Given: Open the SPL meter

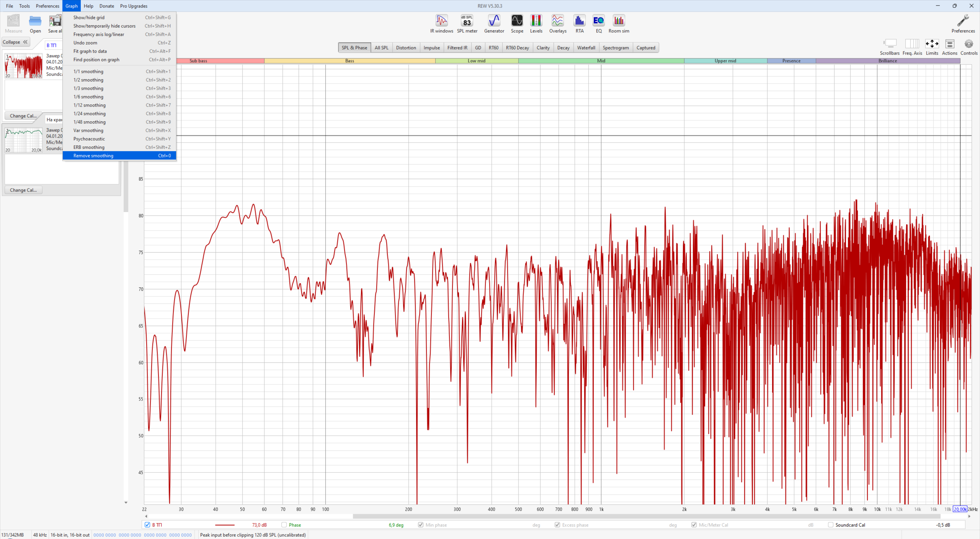Looking at the screenshot, I should click(x=467, y=23).
